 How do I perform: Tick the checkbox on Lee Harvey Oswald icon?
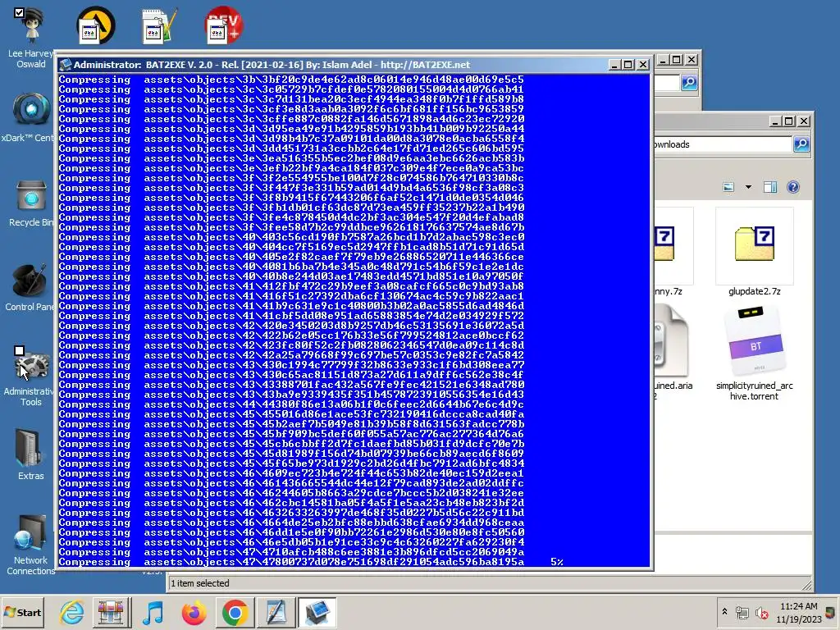20,12
